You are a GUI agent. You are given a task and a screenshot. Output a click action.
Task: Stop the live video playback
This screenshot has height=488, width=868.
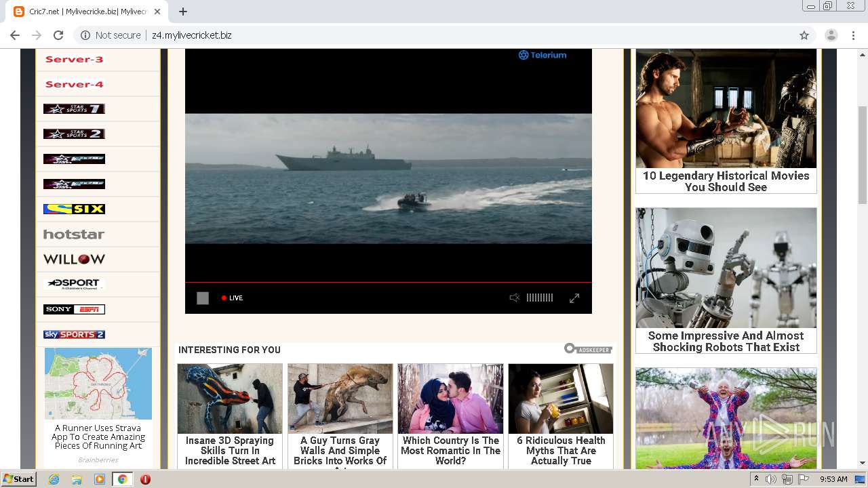[203, 298]
